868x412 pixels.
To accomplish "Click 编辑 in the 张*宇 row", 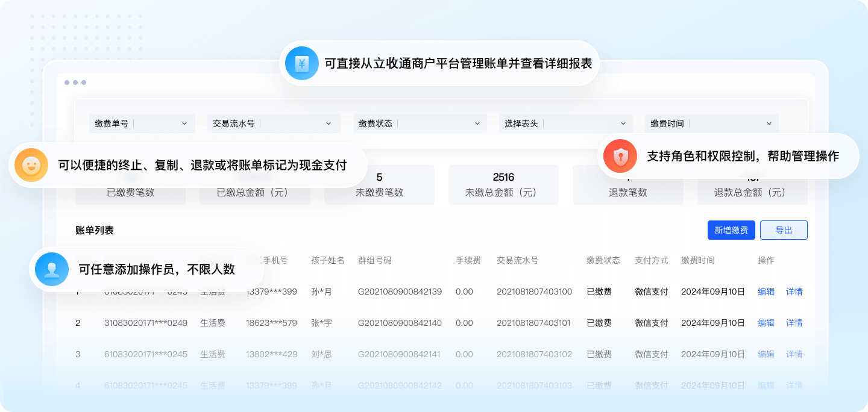I will (766, 323).
